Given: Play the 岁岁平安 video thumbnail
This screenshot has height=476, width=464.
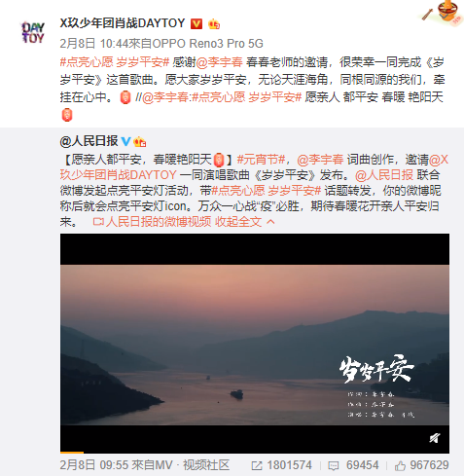Looking at the screenshot, I should coord(255,344).
